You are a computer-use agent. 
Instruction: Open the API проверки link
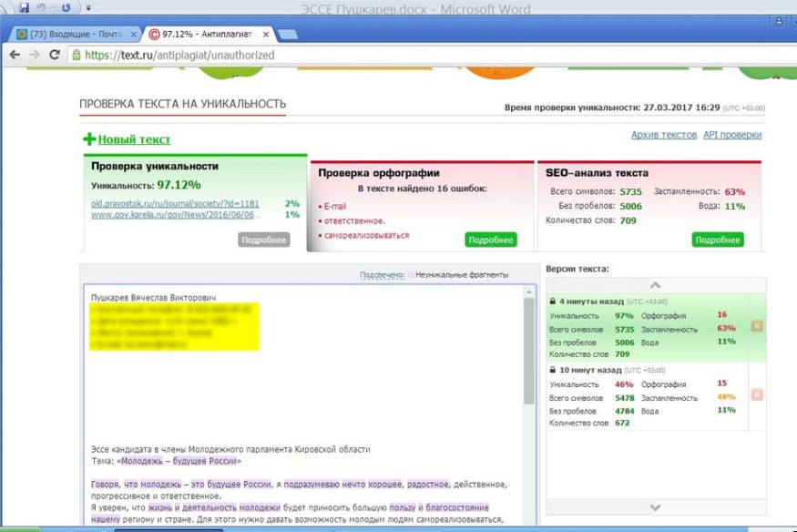732,135
